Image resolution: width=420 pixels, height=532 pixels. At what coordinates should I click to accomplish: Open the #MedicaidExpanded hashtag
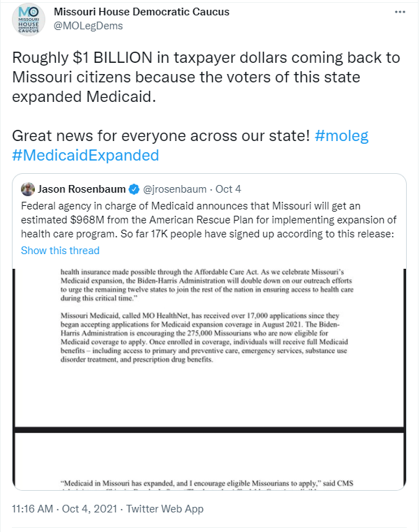[86, 155]
